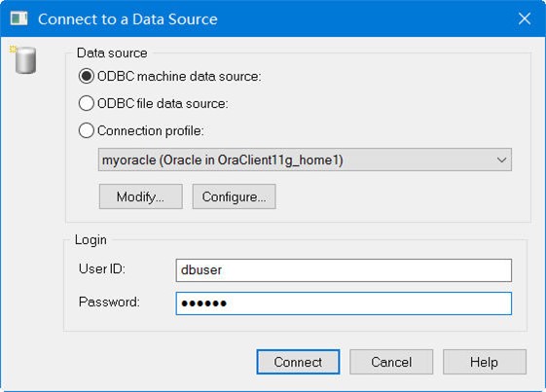This screenshot has width=546, height=392.
Task: Click the window icon in the title bar
Action: (18, 18)
